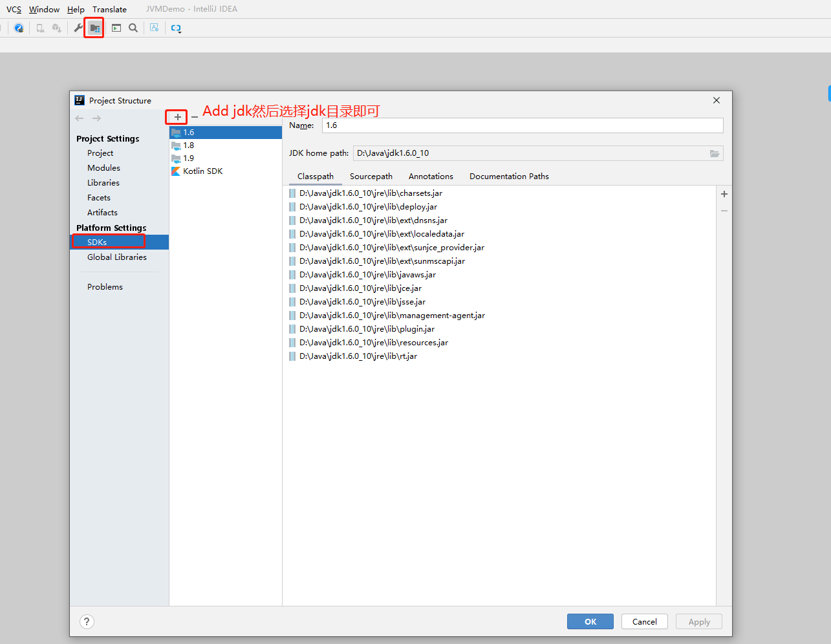Screen dimensions: 831x644
Task: Select the Kotlin SDK entry
Action: point(202,171)
